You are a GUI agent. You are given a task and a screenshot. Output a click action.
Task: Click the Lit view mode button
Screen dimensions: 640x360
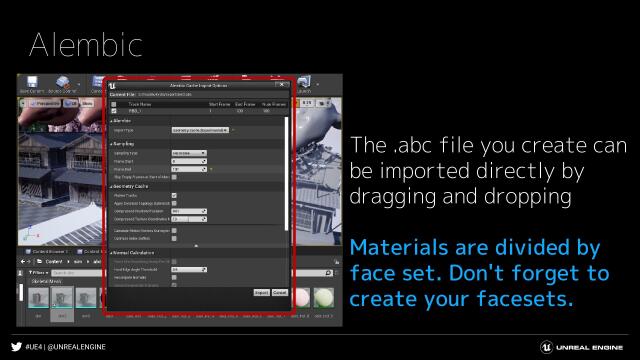click(71, 104)
